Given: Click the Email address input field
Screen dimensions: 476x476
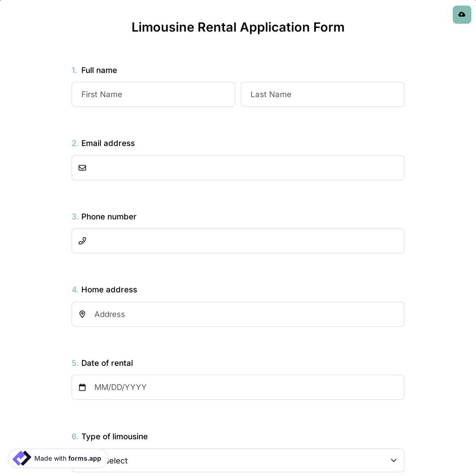Looking at the screenshot, I should [238, 168].
